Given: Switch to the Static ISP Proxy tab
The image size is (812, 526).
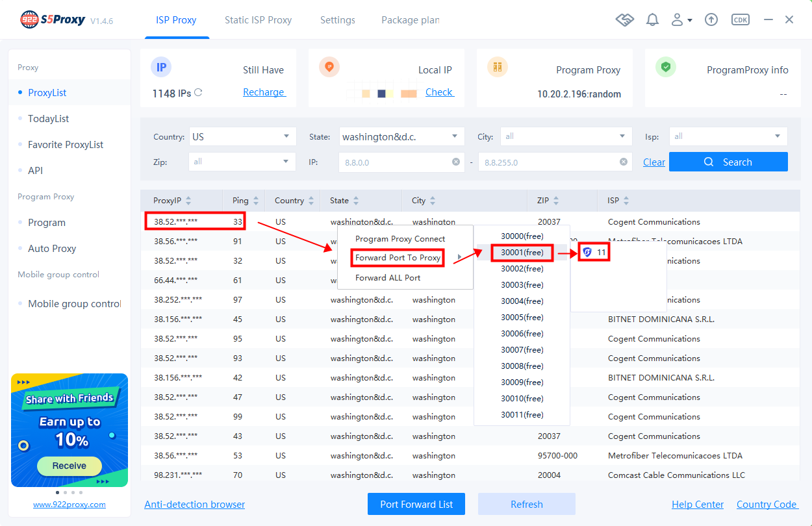Looking at the screenshot, I should click(258, 20).
